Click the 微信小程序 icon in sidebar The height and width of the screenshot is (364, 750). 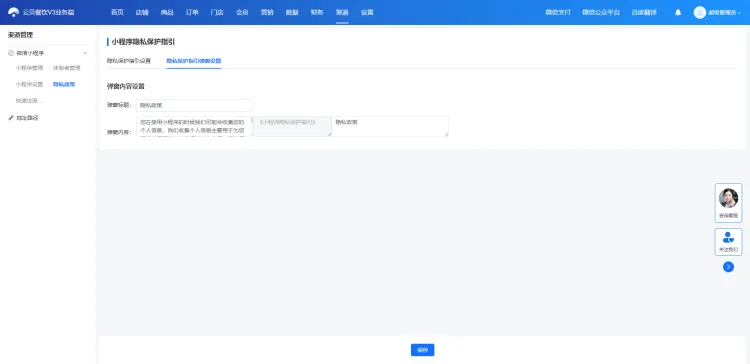(11, 53)
